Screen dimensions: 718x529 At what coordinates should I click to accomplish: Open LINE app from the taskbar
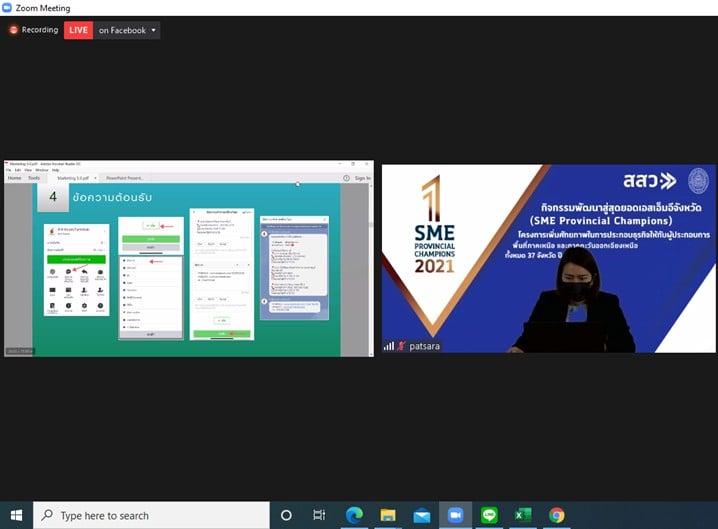coord(489,515)
